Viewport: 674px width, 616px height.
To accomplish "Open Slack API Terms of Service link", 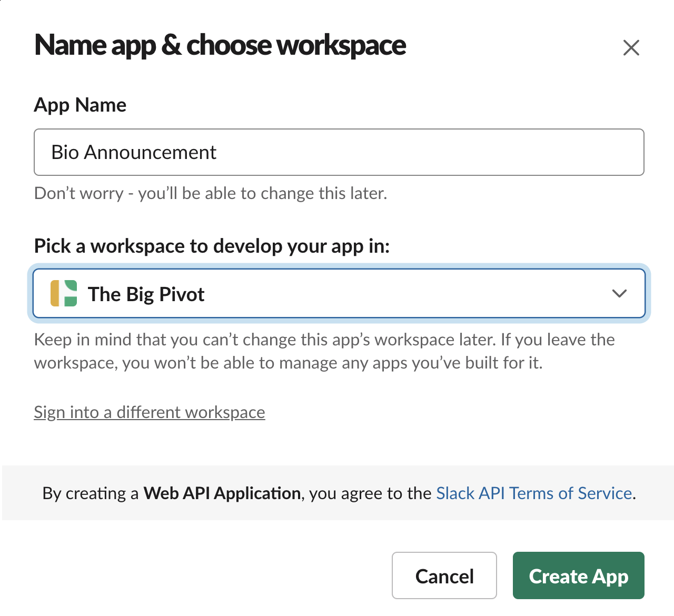I will (534, 493).
